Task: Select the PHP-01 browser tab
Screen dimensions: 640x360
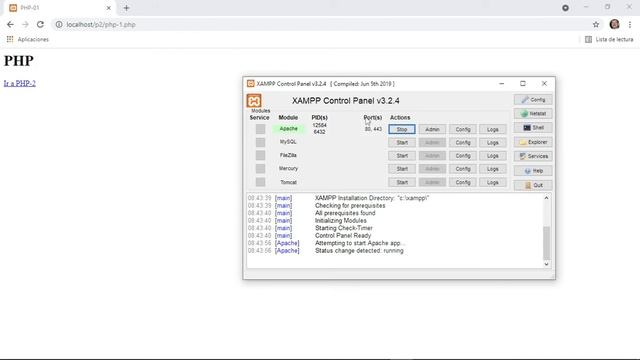Action: pyautogui.click(x=60, y=8)
